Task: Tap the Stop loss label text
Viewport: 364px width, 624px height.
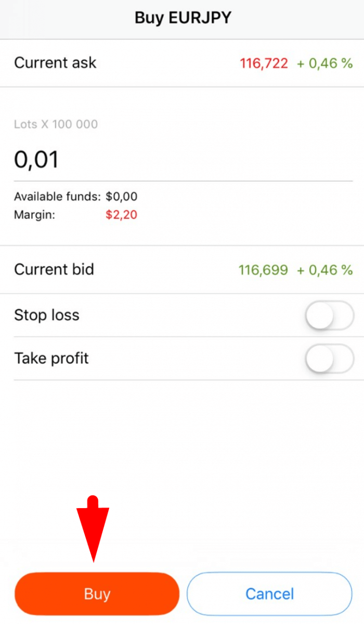Action: tap(47, 315)
